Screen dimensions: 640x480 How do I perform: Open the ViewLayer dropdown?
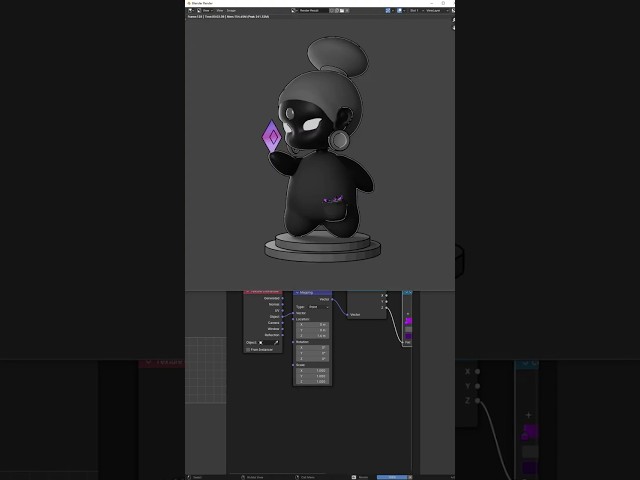[x=437, y=10]
